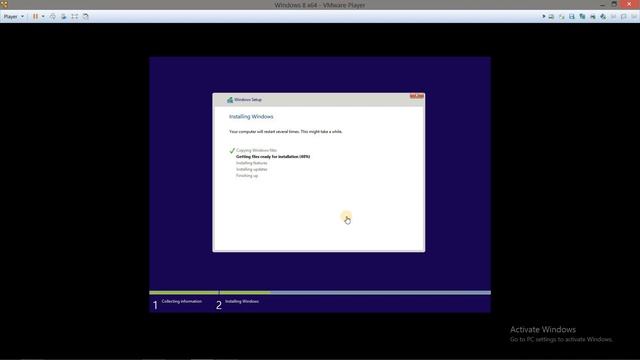Open the VMware Player window icon menu
Viewport: 640px width, 360px height.
pyautogui.click(x=4, y=4)
